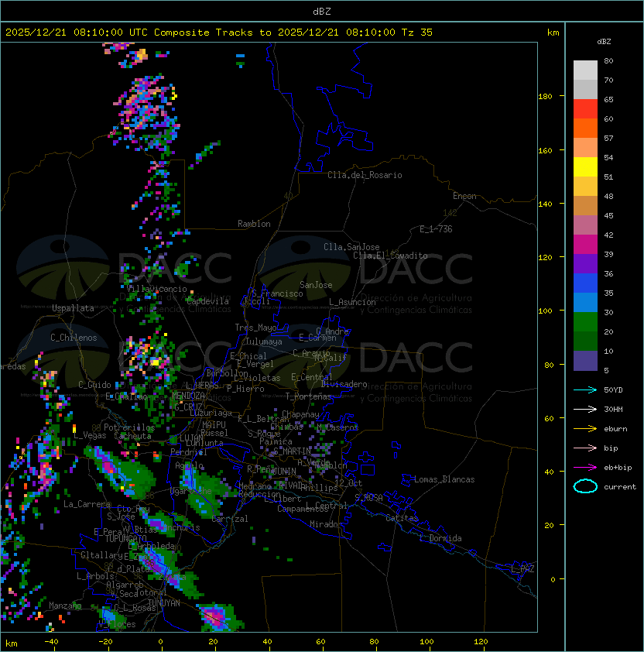Click the 'Capdevila' map label
The width and height of the screenshot is (644, 652).
pyautogui.click(x=207, y=301)
